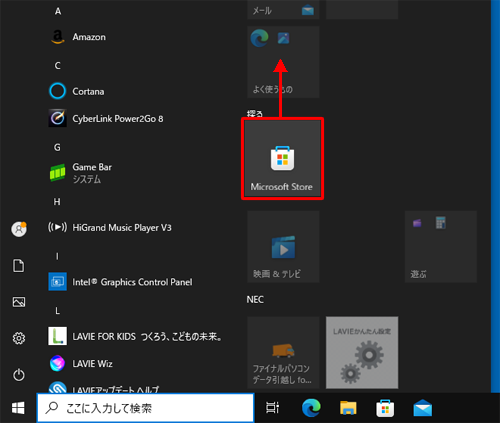The image size is (500, 423).
Task: Open Pictures from Start sidebar
Action: [19, 302]
